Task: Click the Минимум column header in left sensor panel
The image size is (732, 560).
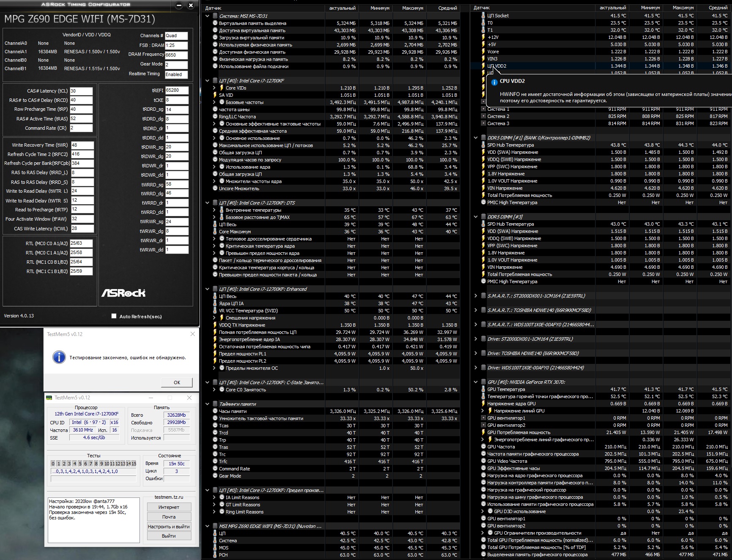Action: [x=375, y=8]
